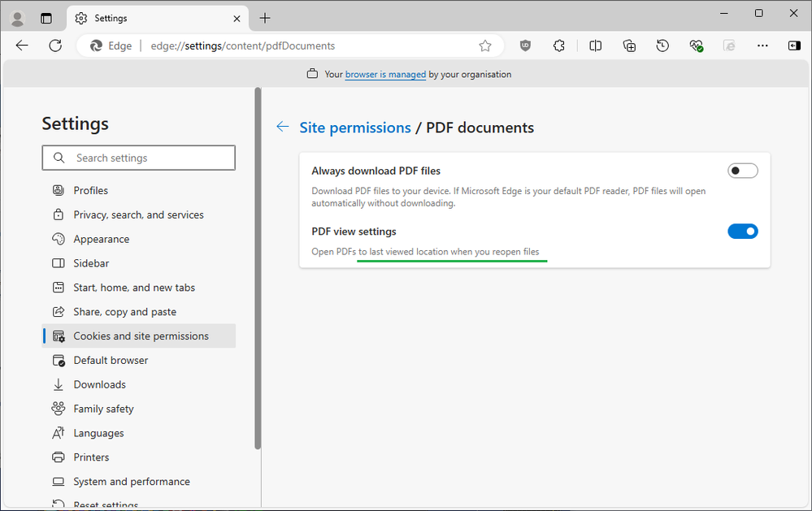812x511 pixels.
Task: Click the uBlock shield extension icon
Action: 526,45
